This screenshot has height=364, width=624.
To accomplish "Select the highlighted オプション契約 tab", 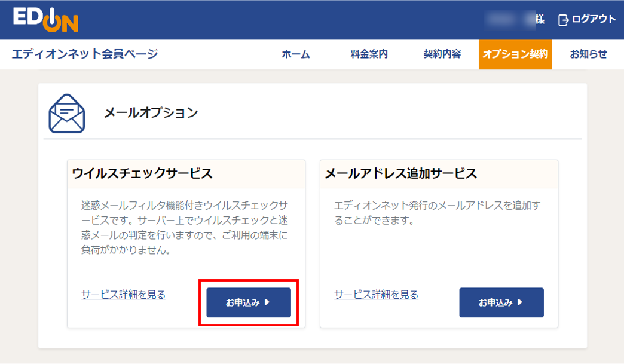I will 515,54.
